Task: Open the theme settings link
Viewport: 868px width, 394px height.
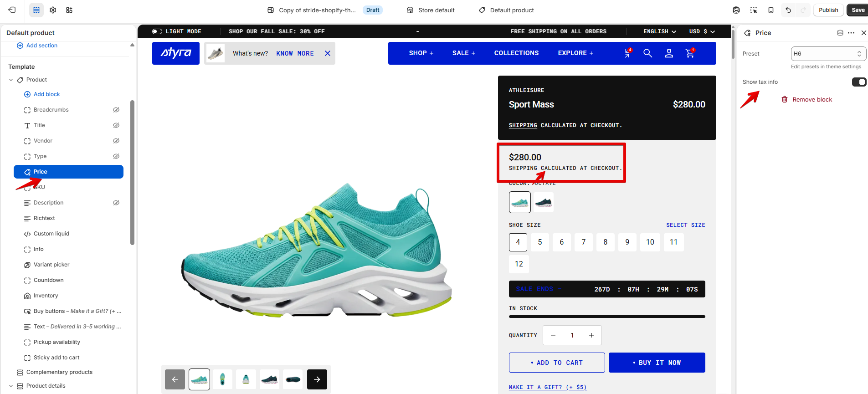Action: tap(843, 67)
